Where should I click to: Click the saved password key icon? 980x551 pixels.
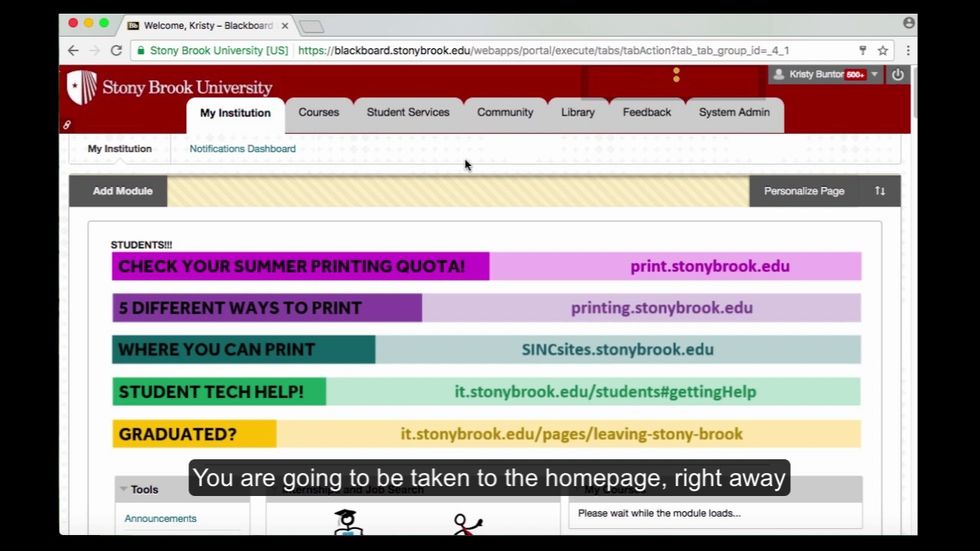point(863,50)
